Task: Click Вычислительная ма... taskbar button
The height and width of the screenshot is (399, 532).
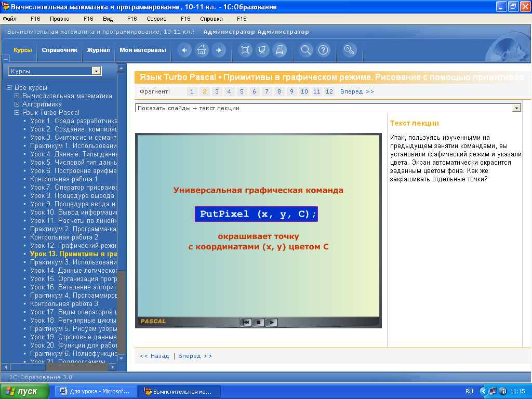Action: coord(179,391)
